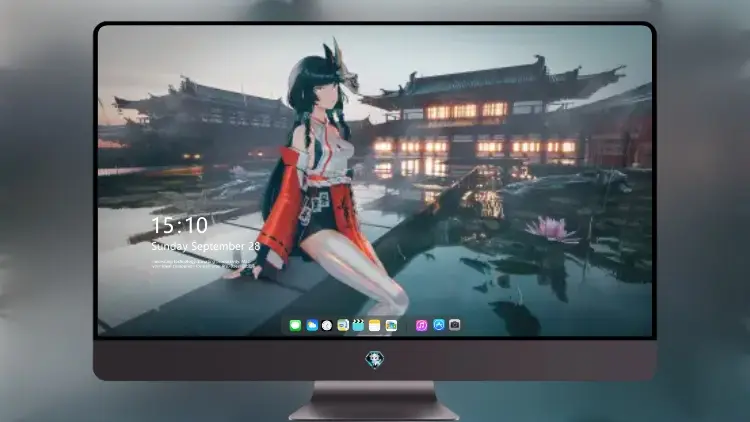The height and width of the screenshot is (422, 750).
Task: Open the Weather app in the dock
Action: (311, 325)
